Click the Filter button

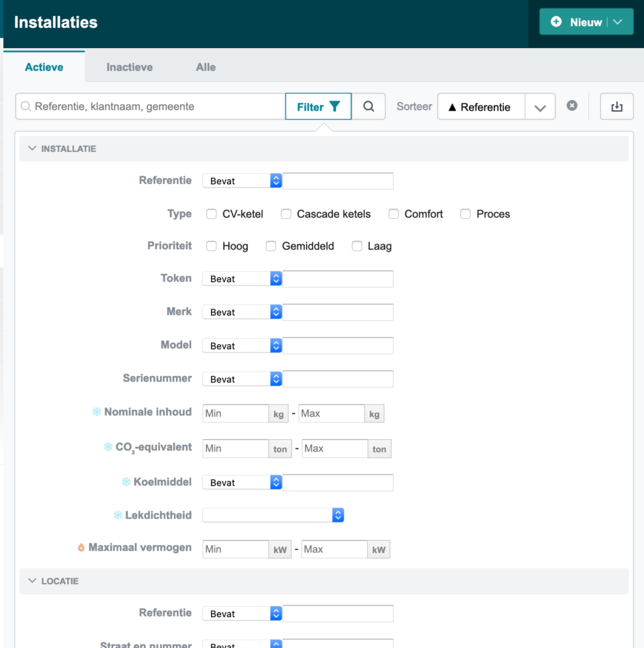coord(318,106)
